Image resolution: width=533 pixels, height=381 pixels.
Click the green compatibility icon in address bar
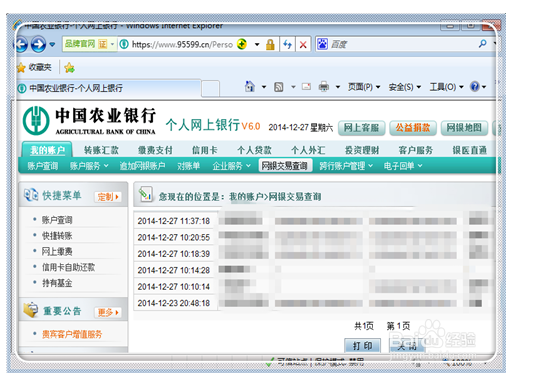coord(242,44)
